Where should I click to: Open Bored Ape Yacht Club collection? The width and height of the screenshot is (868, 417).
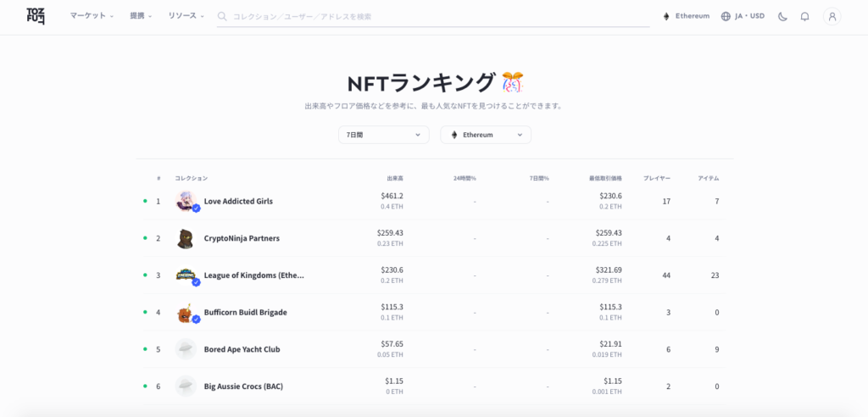[242, 349]
